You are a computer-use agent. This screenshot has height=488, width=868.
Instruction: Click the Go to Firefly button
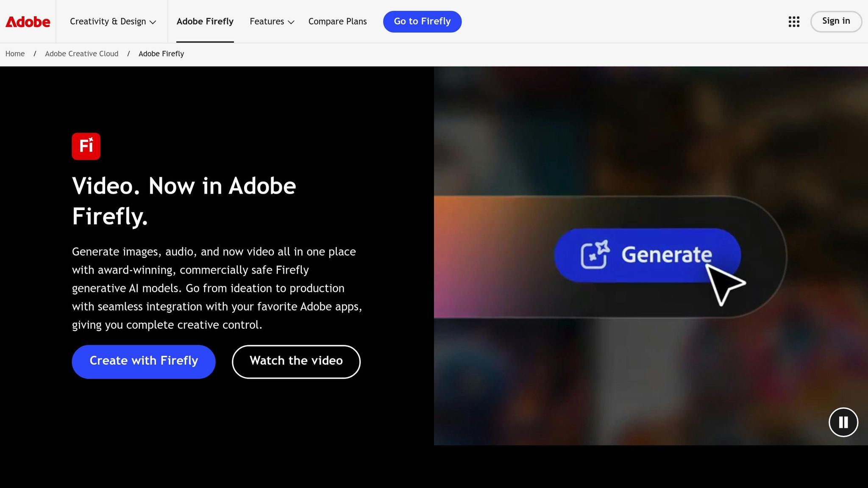coord(422,22)
